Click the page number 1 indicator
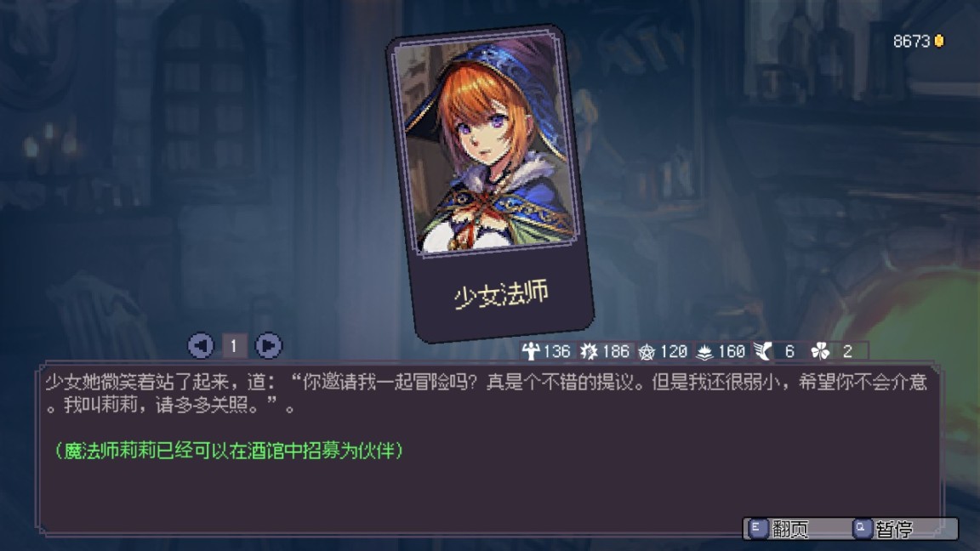 (x=235, y=345)
